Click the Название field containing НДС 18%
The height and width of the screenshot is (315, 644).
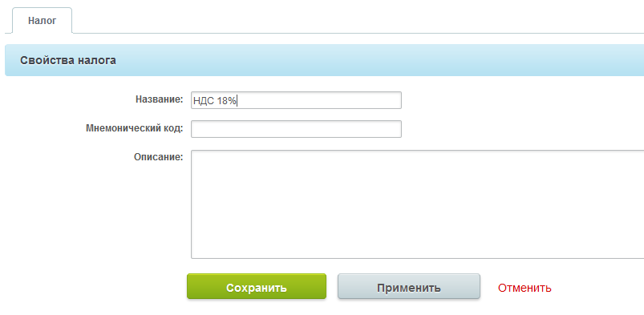(x=296, y=100)
